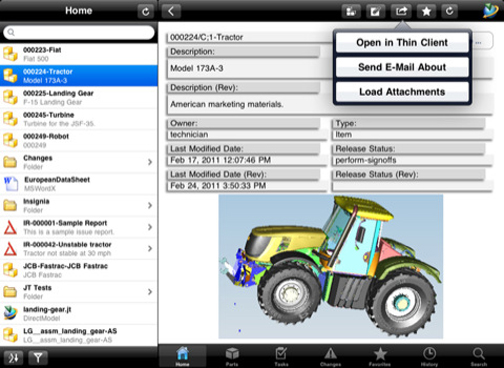Expand the Insignia folder chevron
This screenshot has height=368, width=504.
[x=150, y=206]
